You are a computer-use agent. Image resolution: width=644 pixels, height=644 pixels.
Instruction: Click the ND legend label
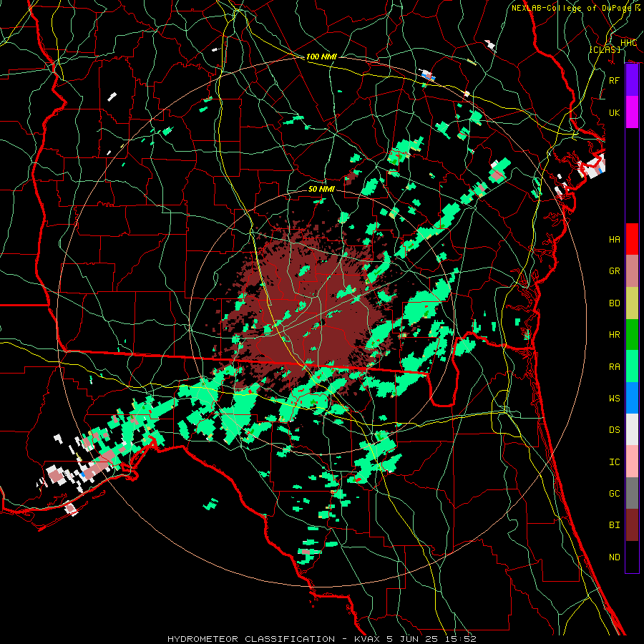[614, 557]
